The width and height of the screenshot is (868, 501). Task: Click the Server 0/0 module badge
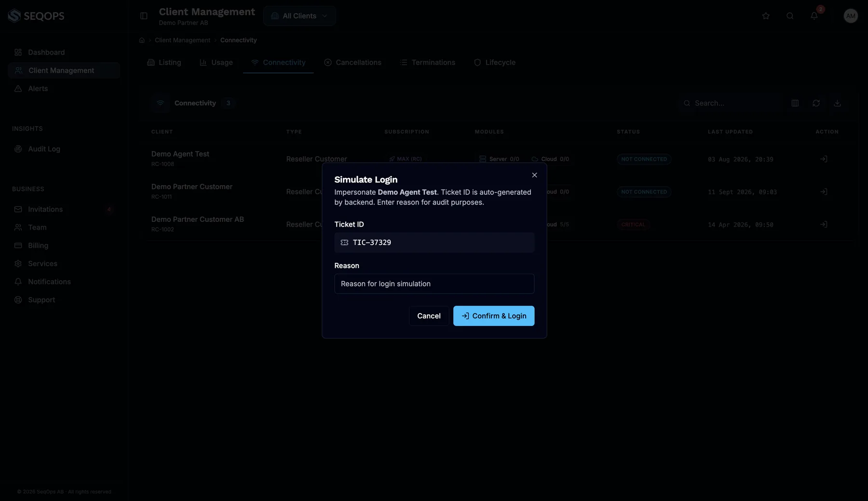pos(499,159)
